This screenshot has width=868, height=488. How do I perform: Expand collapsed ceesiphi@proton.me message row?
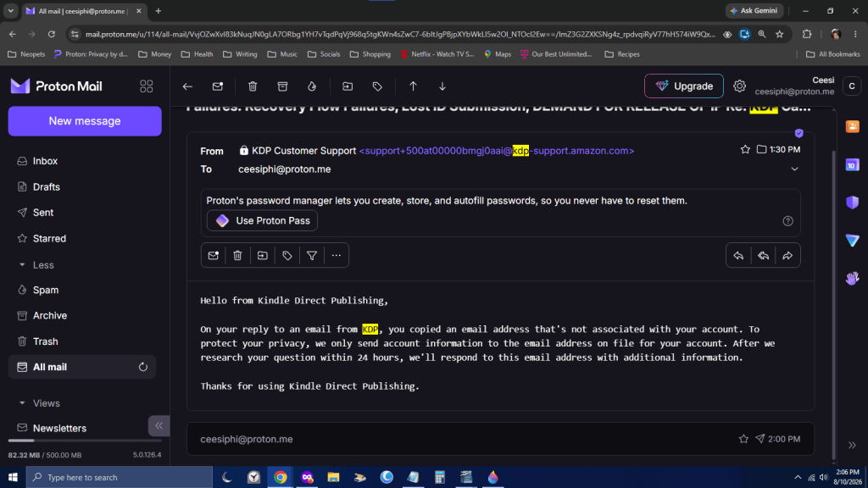(500, 439)
